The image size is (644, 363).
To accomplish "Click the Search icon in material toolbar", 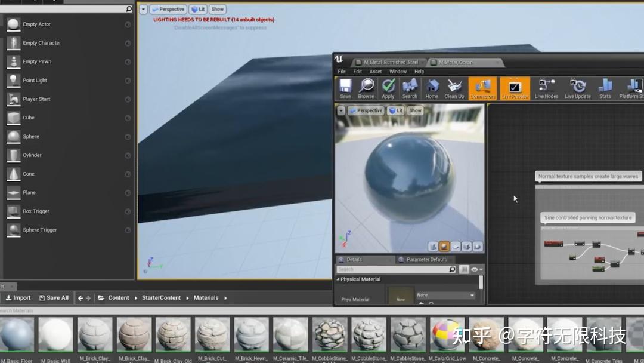I will tap(410, 88).
